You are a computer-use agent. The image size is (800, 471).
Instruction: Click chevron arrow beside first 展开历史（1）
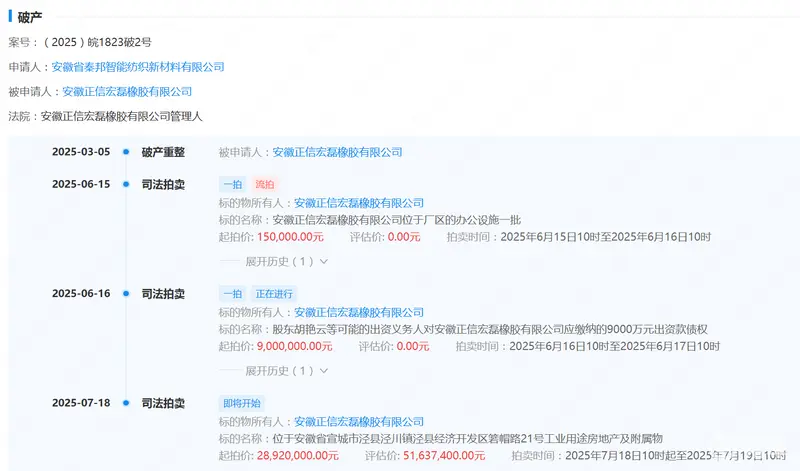click(x=323, y=262)
